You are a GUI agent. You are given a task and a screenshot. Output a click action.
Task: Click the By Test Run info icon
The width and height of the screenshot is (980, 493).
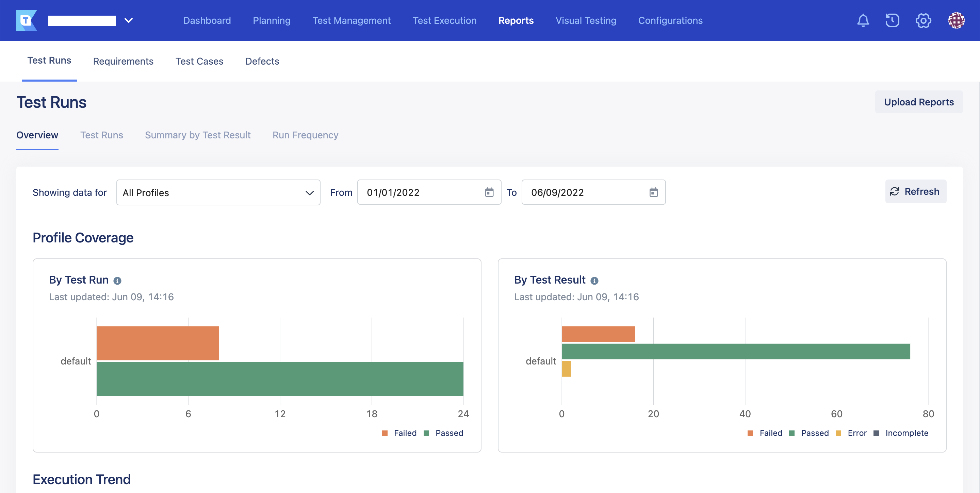(x=117, y=281)
